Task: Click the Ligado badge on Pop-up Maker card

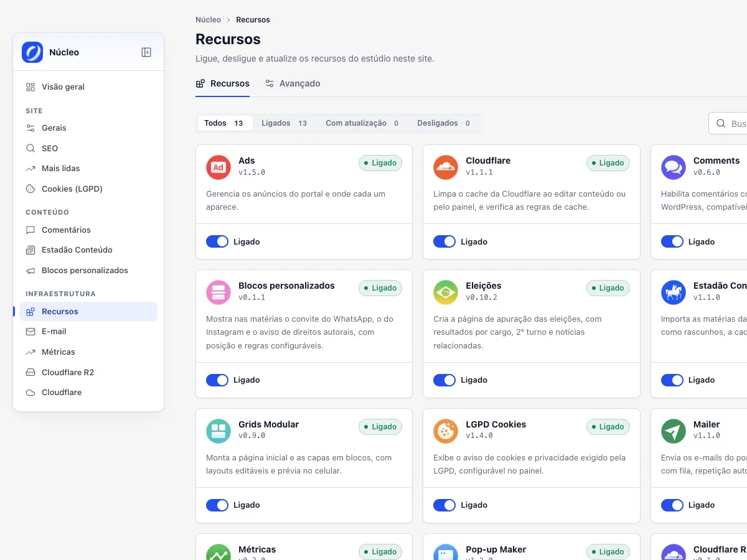Action: pyautogui.click(x=608, y=552)
